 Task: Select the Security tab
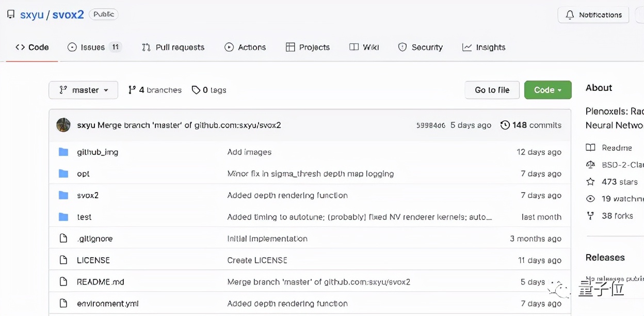click(421, 47)
